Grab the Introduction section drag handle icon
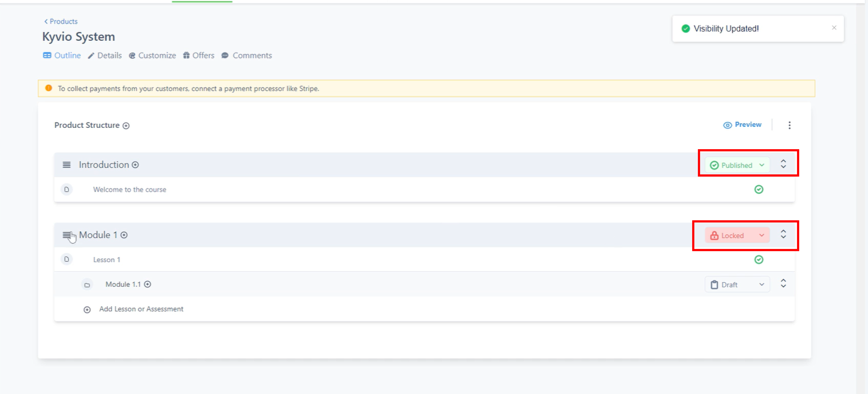 (x=66, y=165)
